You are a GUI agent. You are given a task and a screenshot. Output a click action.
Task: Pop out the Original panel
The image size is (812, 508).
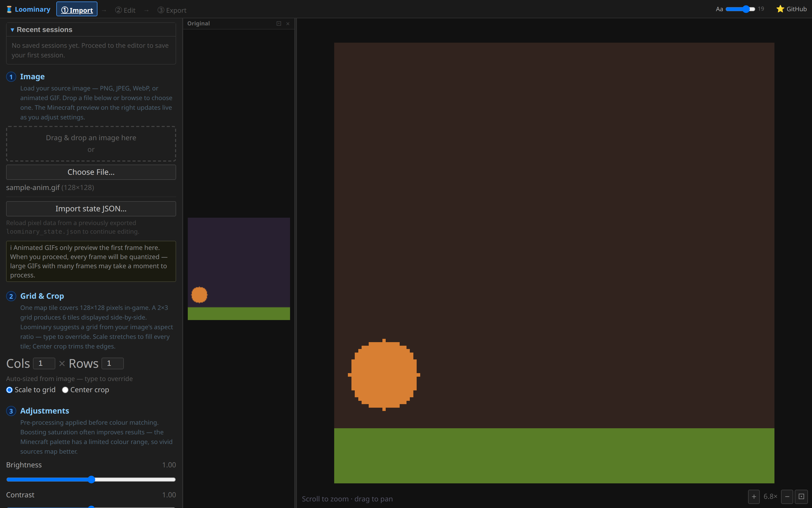(x=279, y=24)
